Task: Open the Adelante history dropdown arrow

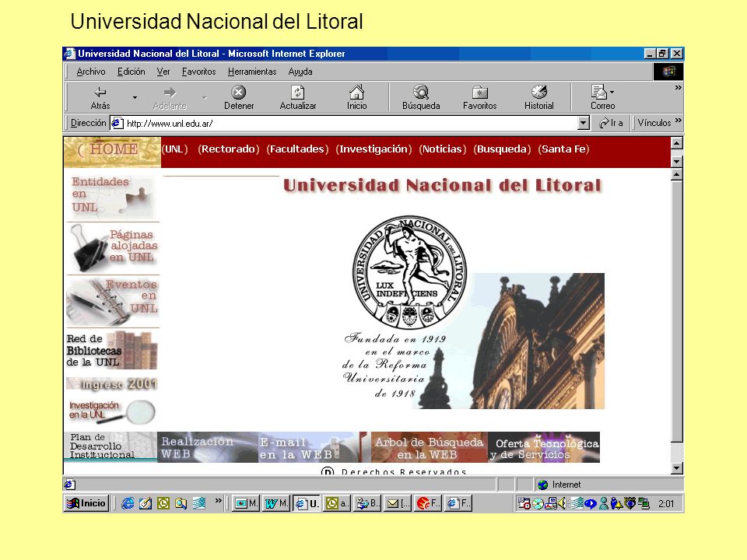Action: click(x=205, y=98)
